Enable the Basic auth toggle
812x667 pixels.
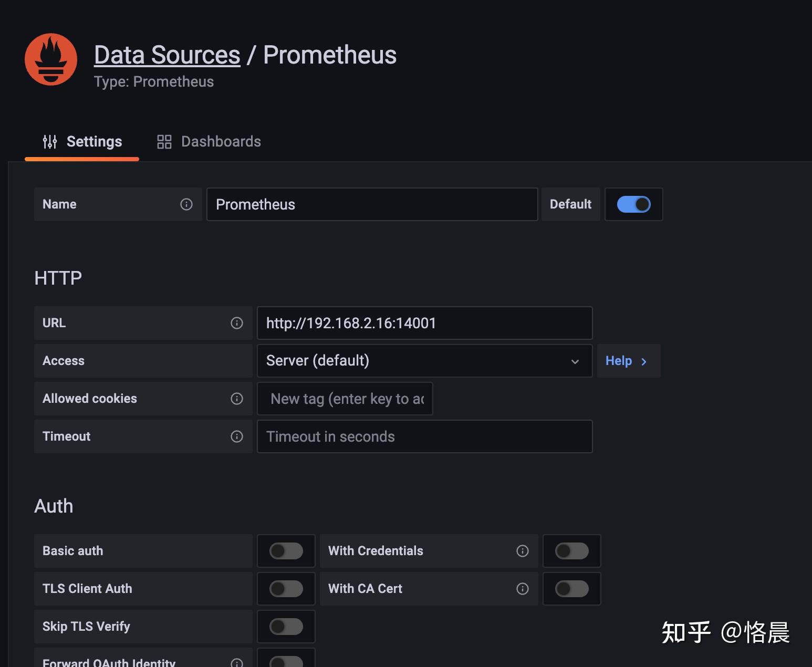click(286, 551)
